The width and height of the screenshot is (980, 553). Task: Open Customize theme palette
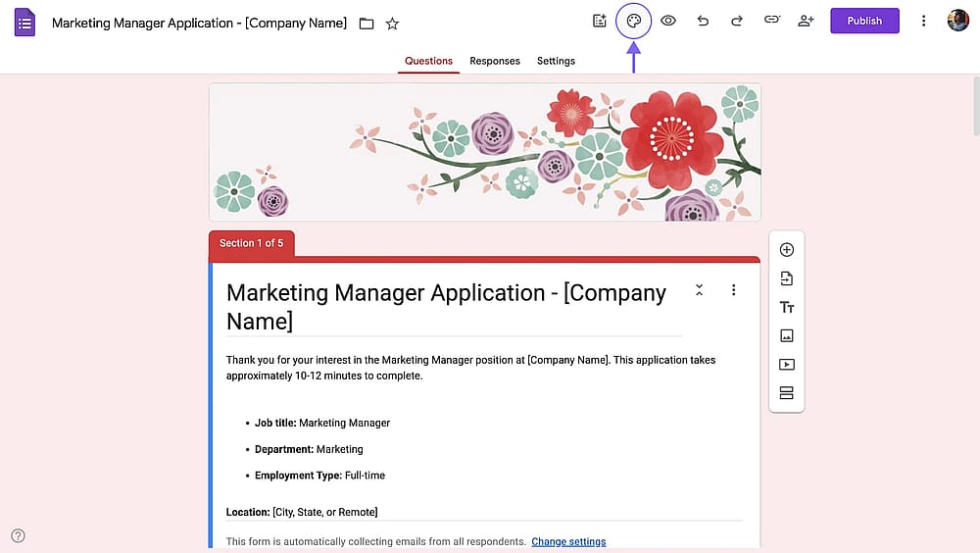tap(634, 21)
